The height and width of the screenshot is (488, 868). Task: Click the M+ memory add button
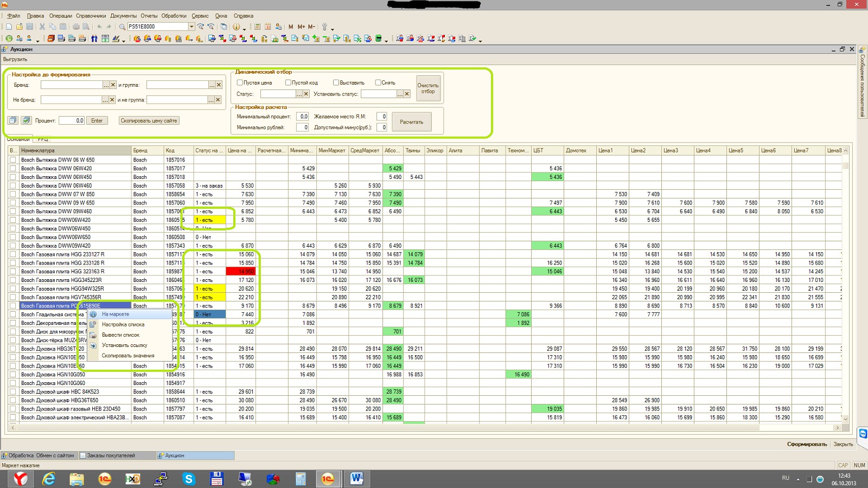click(x=301, y=27)
